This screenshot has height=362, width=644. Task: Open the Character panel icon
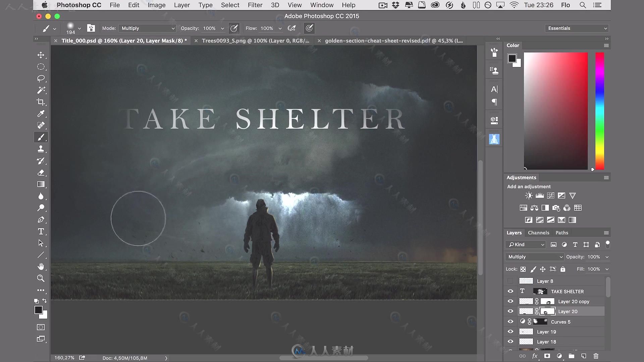(494, 89)
